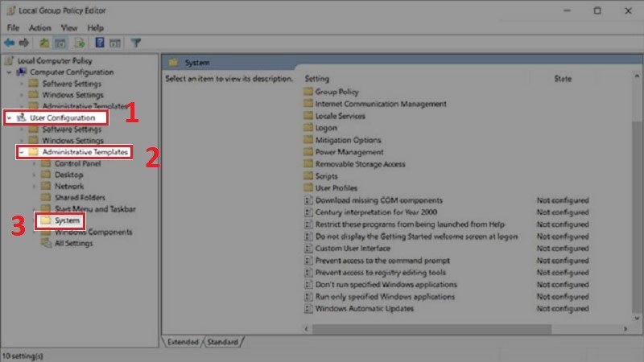Select Custom User Interface setting

point(353,249)
